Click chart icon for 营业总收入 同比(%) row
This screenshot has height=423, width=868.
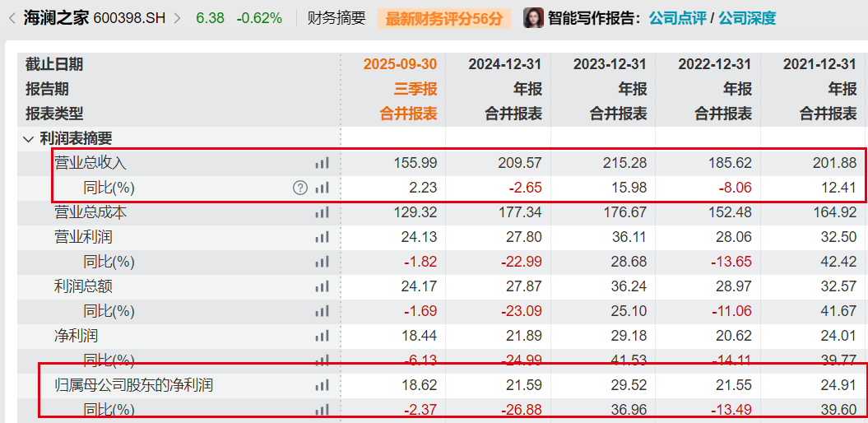[322, 188]
